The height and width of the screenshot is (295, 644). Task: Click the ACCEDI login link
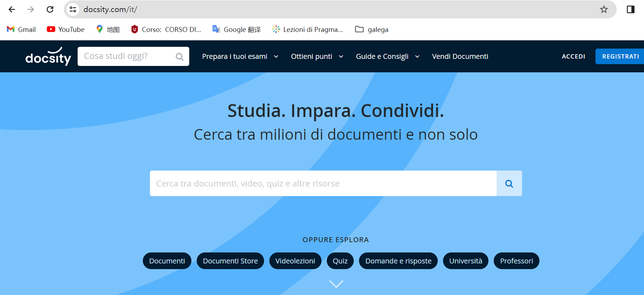tap(573, 56)
